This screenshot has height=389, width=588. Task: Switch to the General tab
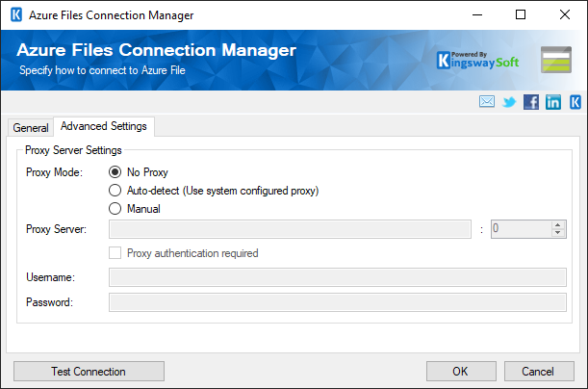pyautogui.click(x=31, y=128)
